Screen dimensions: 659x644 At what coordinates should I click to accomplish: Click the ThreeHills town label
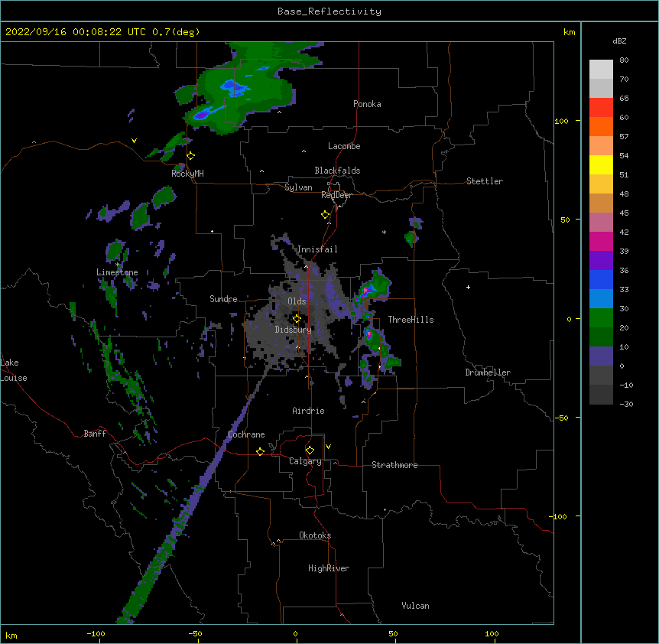[411, 320]
